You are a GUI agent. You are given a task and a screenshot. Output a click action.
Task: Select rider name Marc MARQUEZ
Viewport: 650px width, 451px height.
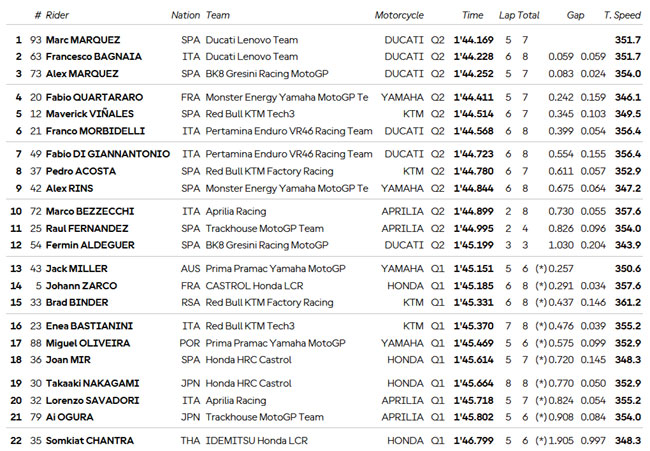[x=83, y=40]
